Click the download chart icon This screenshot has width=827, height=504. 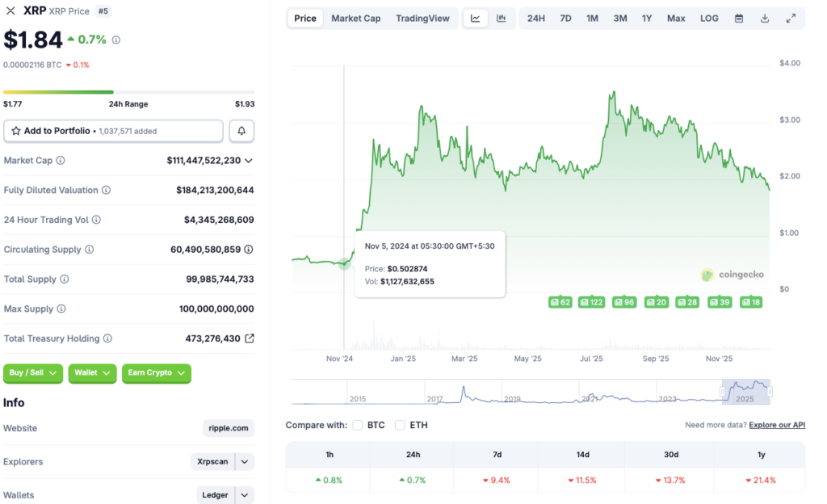tap(764, 18)
